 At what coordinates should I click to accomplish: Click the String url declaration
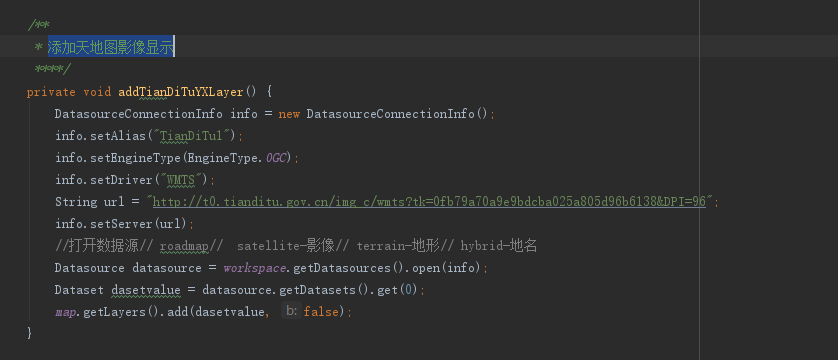coord(90,201)
